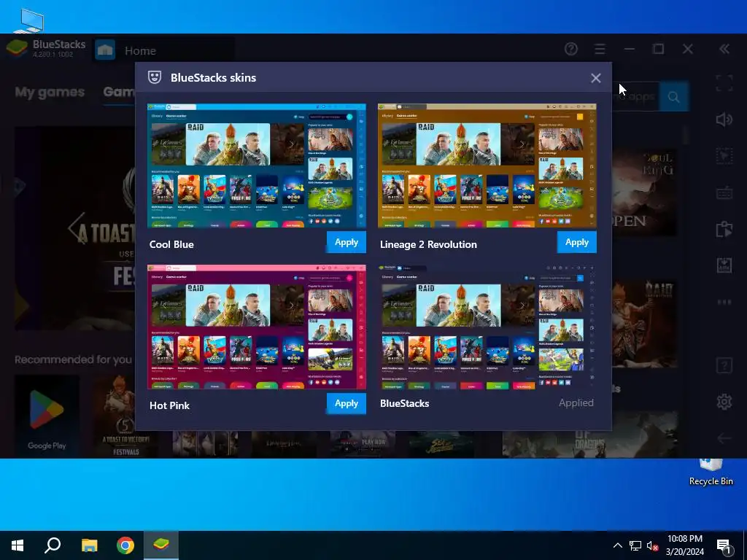Open the Recycle Bin desktop icon
The image size is (747, 560).
coord(711,472)
